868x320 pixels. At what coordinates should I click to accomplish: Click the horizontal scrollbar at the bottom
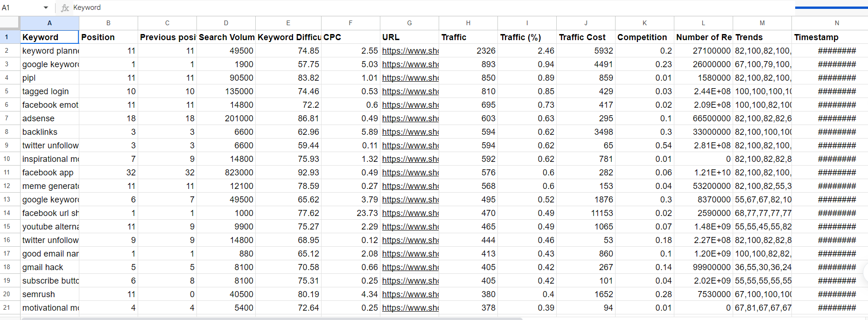coord(272,318)
